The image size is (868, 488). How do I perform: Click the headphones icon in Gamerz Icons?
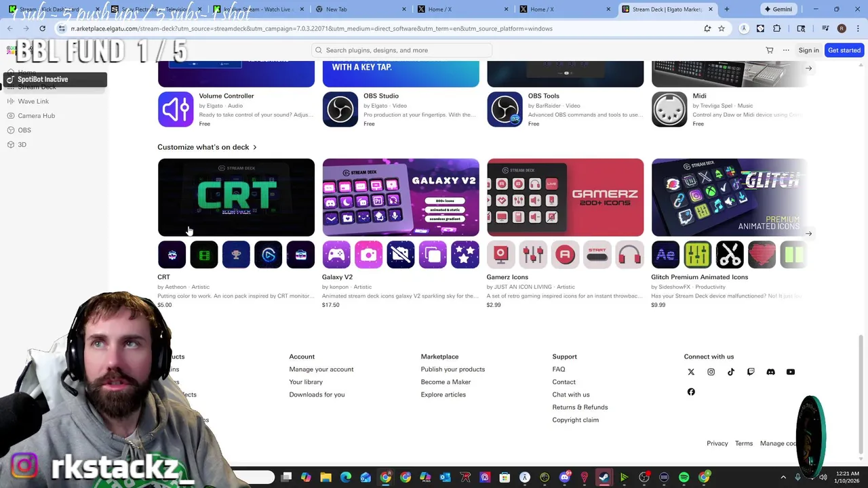click(x=629, y=255)
